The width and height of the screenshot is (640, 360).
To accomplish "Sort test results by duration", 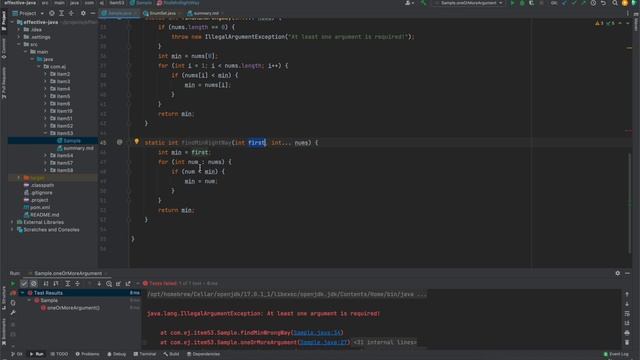I will [56, 283].
